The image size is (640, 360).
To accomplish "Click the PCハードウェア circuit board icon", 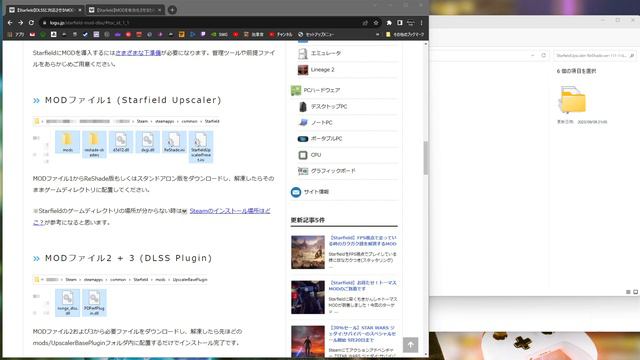I will click(x=296, y=90).
